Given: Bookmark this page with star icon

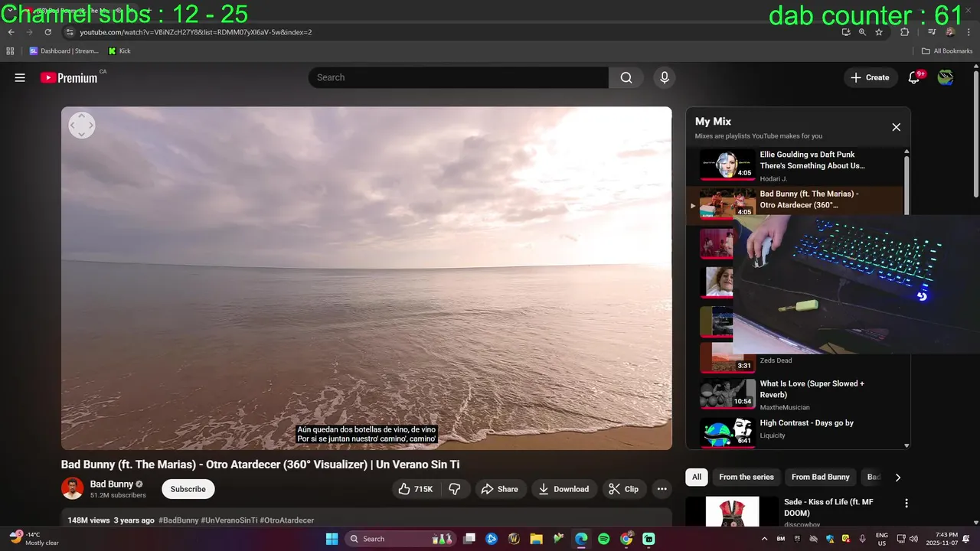Looking at the screenshot, I should [879, 32].
